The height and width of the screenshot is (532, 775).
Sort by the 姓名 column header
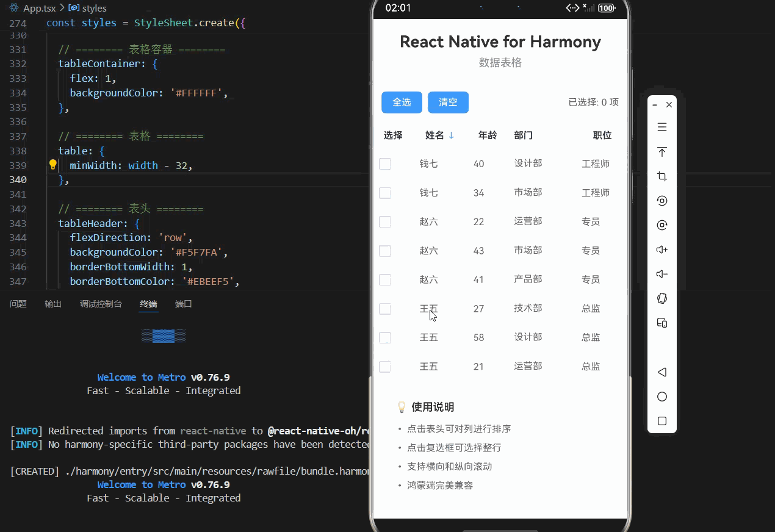click(x=434, y=135)
